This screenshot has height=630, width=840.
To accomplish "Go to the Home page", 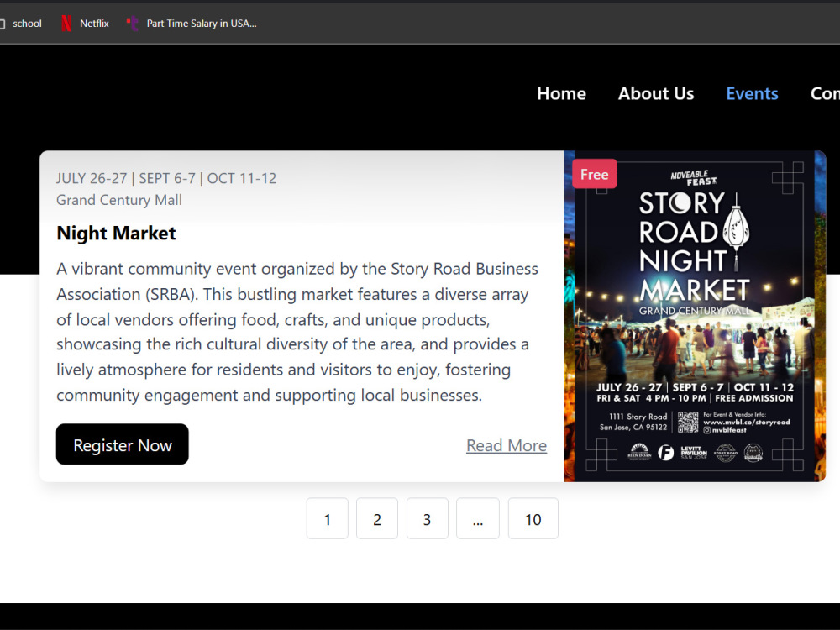I will click(x=561, y=93).
